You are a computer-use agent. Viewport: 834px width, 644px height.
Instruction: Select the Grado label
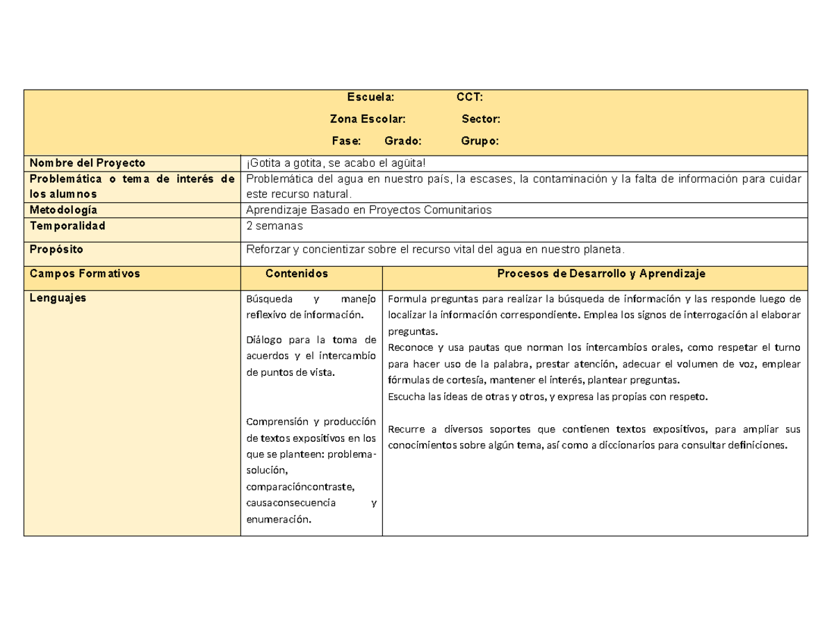pyautogui.click(x=403, y=141)
